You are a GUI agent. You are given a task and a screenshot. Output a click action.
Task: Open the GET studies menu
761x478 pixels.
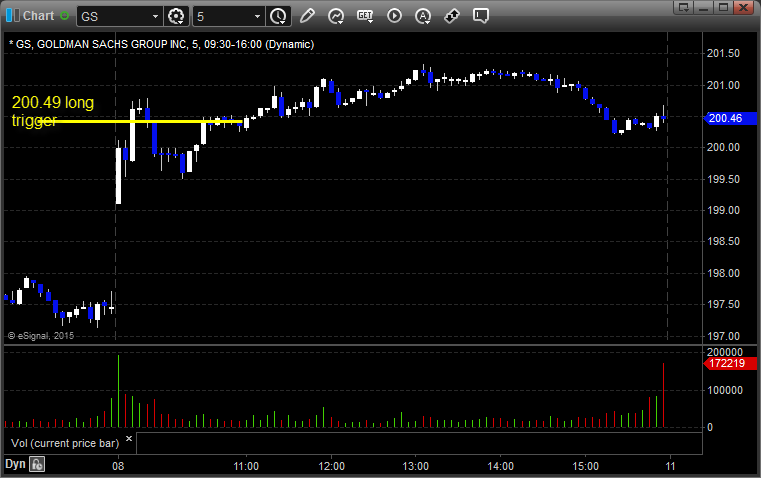pyautogui.click(x=365, y=16)
